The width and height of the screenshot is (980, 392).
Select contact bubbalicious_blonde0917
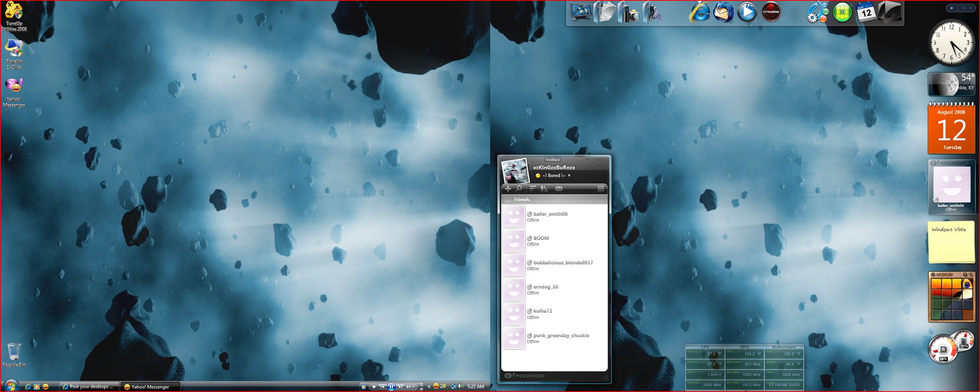tap(555, 265)
